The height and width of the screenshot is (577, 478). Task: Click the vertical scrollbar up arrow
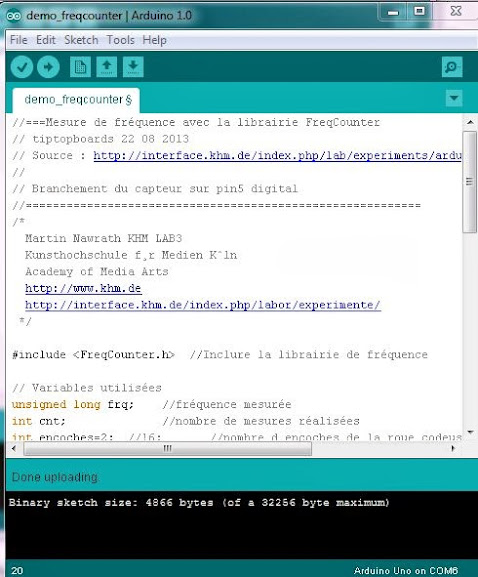470,122
